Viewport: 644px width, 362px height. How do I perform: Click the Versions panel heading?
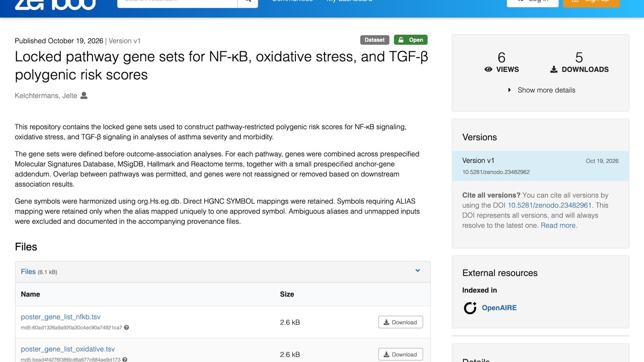(x=479, y=137)
